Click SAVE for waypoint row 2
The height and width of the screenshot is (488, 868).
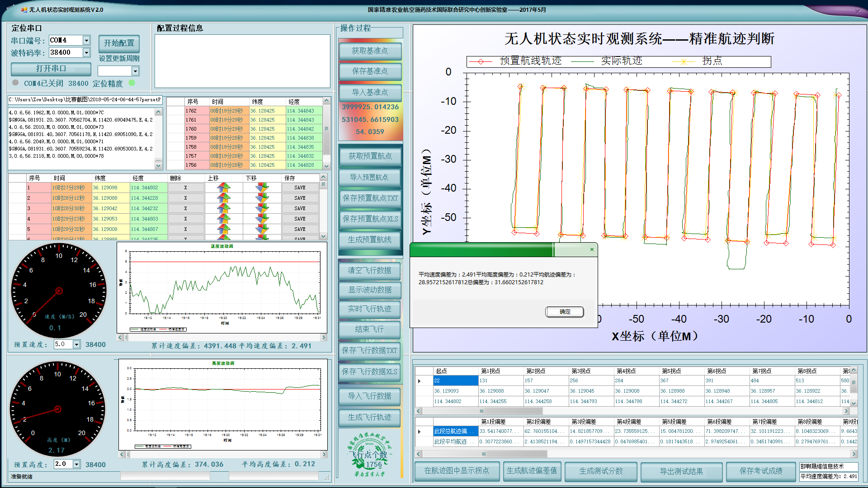[x=300, y=198]
